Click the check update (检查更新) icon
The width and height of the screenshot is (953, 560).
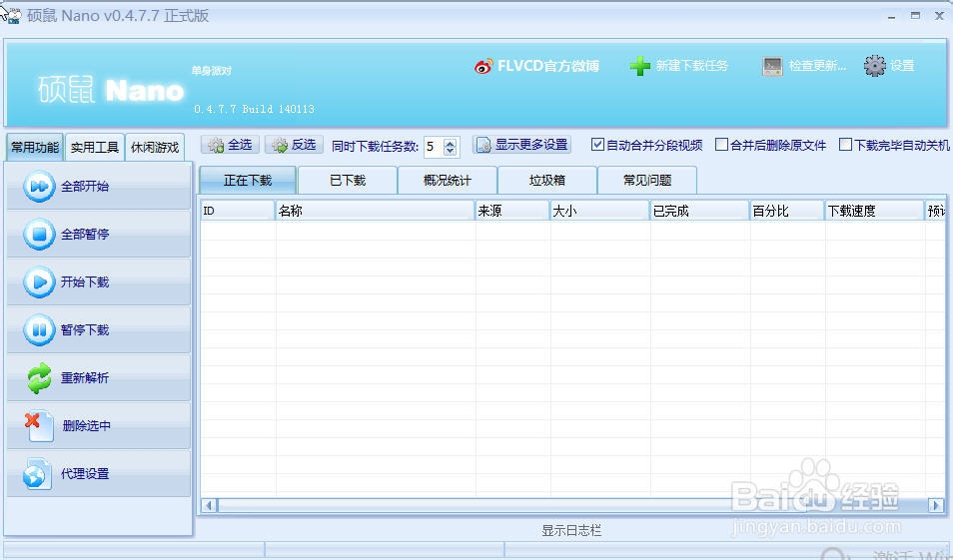point(772,66)
